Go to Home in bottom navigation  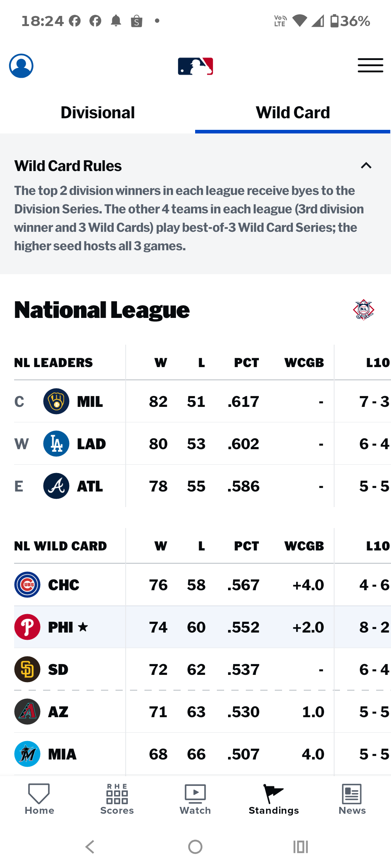click(x=39, y=799)
